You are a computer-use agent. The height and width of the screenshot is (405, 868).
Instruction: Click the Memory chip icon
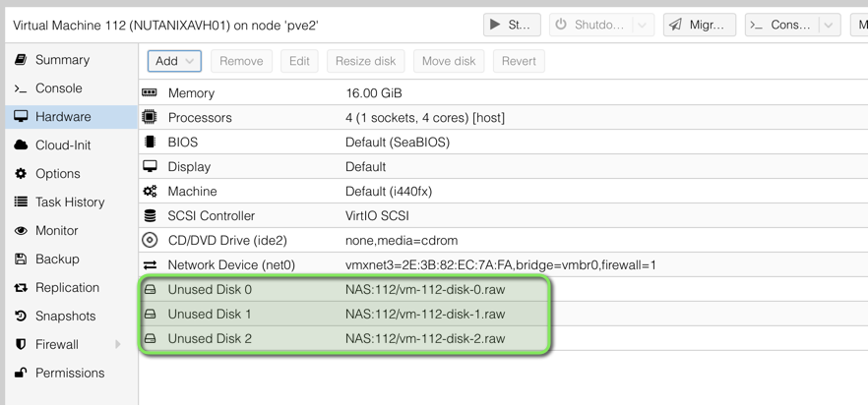click(x=150, y=93)
